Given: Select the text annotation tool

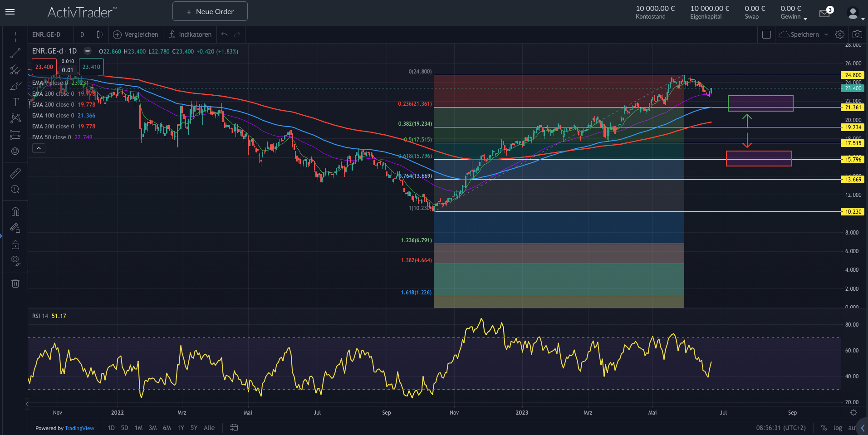Looking at the screenshot, I should (x=15, y=102).
